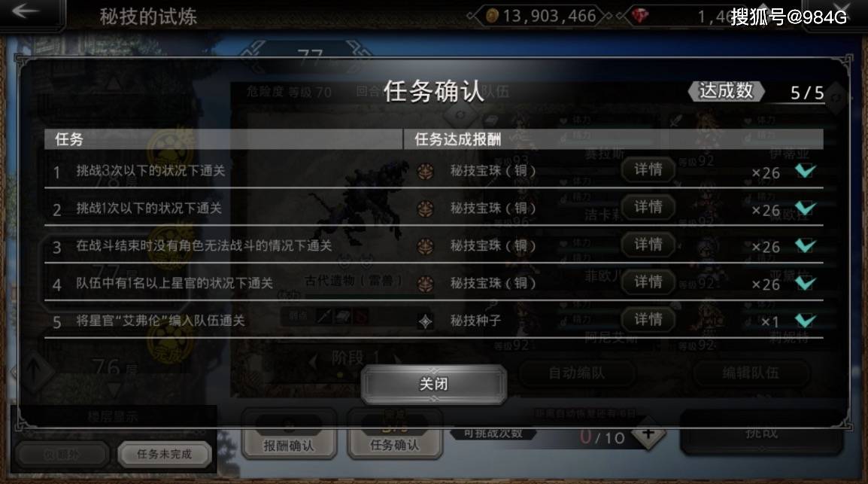Open 详情 for mission 5 秘技种子
868x484 pixels.
click(x=648, y=319)
